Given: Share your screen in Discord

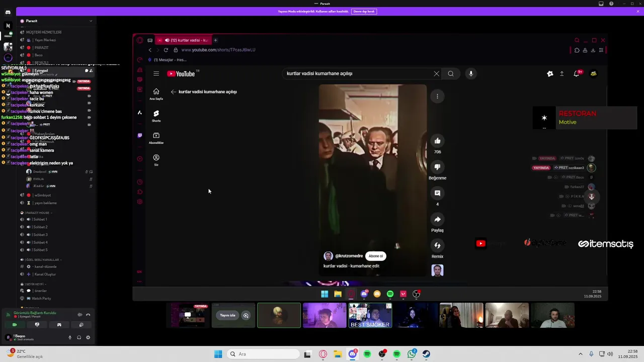Looking at the screenshot, I should point(37,325).
